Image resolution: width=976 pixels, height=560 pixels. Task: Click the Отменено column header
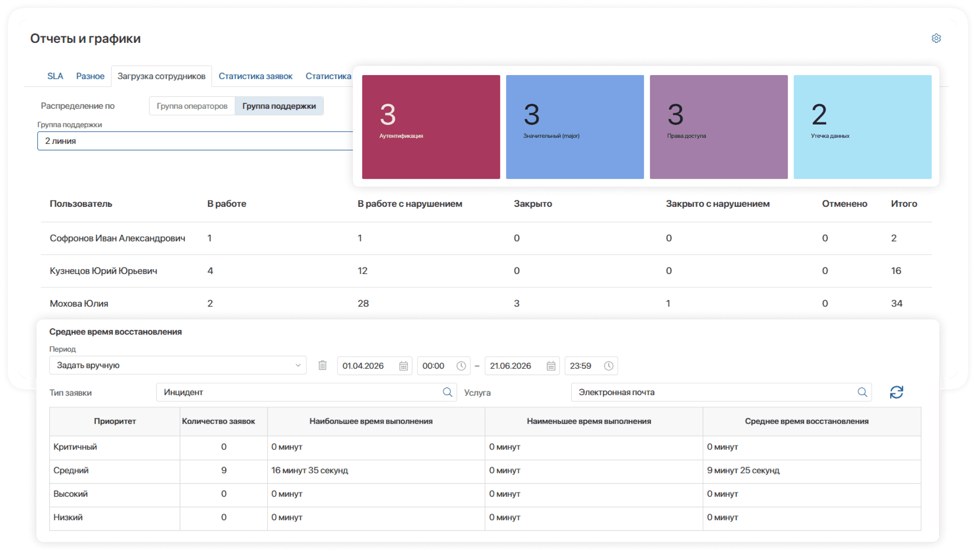(x=844, y=204)
